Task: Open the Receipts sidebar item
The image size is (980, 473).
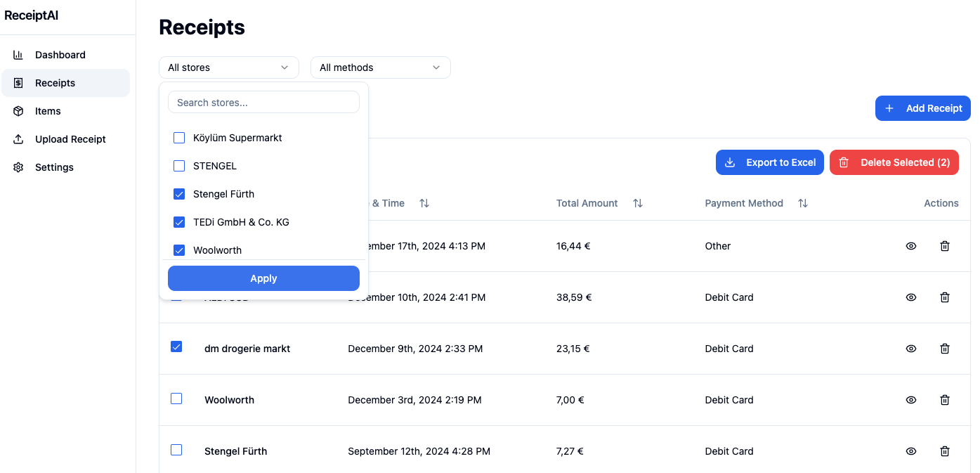Action: coord(65,83)
